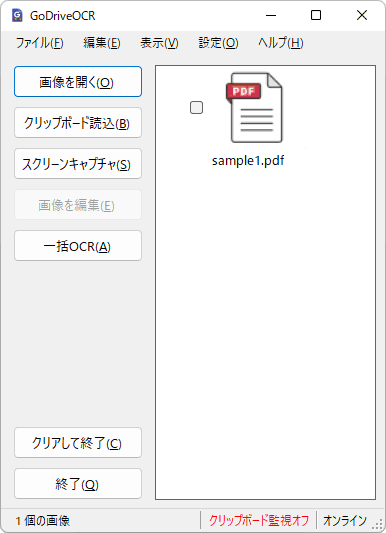Click empty area of the image list panel
The image size is (386, 533).
265,323
